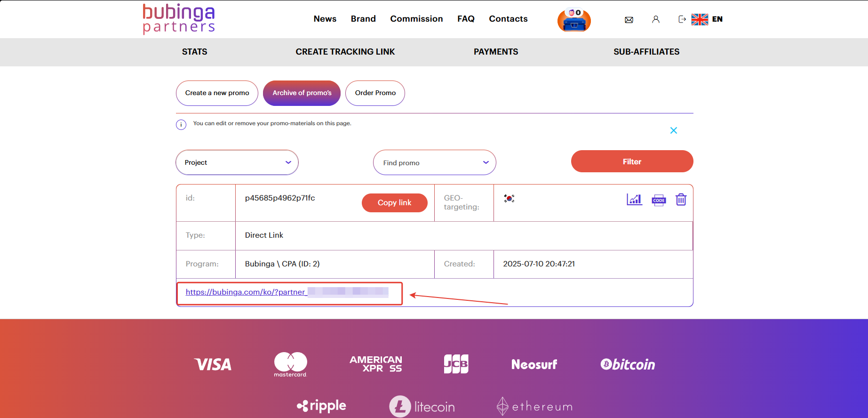The height and width of the screenshot is (418, 868).
Task: Open the Brand menu item
Action: coord(363,19)
